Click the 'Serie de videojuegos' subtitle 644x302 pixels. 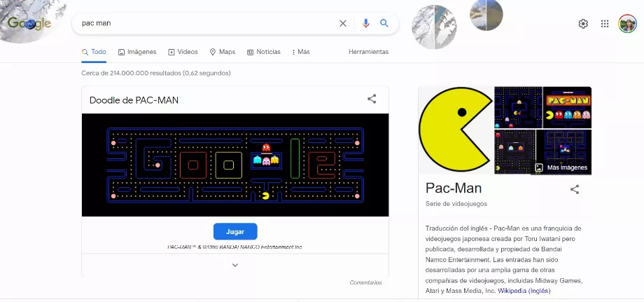[x=456, y=204]
